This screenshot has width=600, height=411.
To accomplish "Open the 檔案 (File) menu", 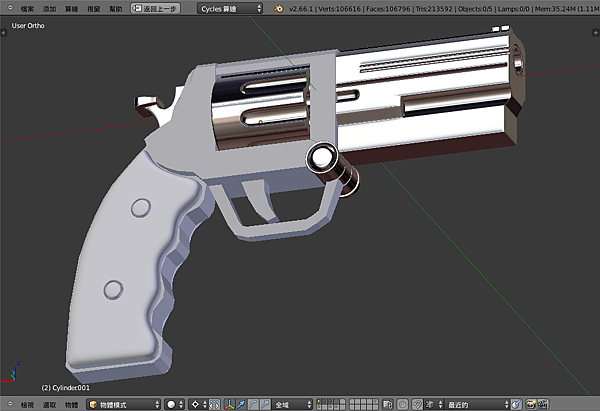I will 27,8.
